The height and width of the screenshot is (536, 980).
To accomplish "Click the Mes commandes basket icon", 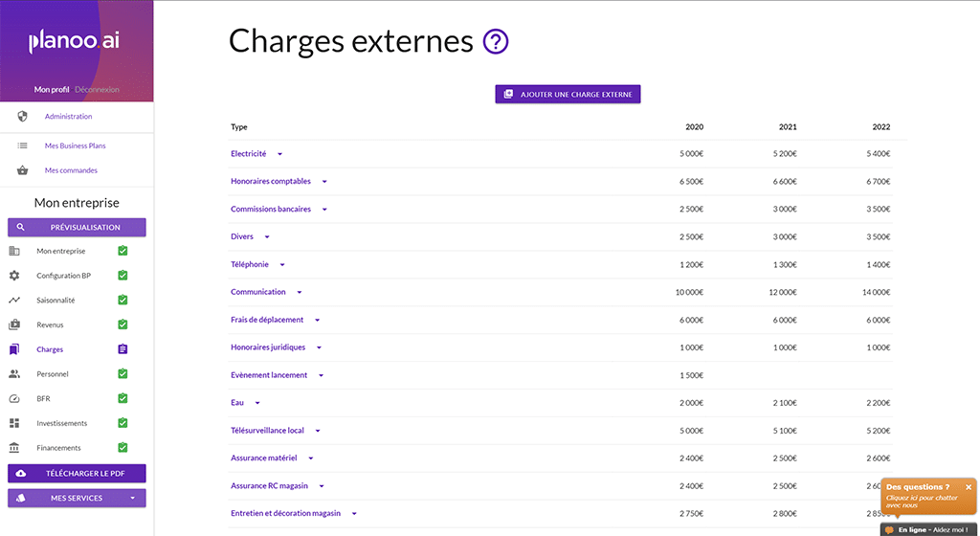I will tap(23, 170).
